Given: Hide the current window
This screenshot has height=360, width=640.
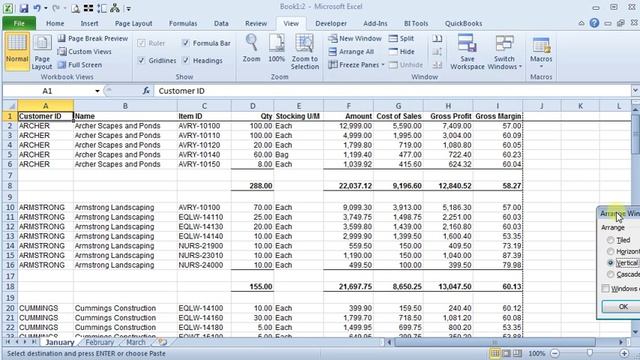Looking at the screenshot, I should click(402, 51).
